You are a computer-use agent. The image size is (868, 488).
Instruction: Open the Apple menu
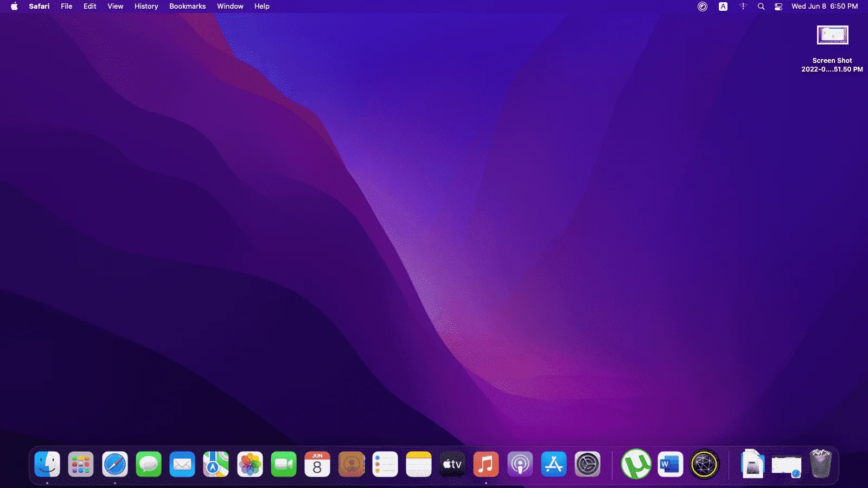[x=14, y=7]
